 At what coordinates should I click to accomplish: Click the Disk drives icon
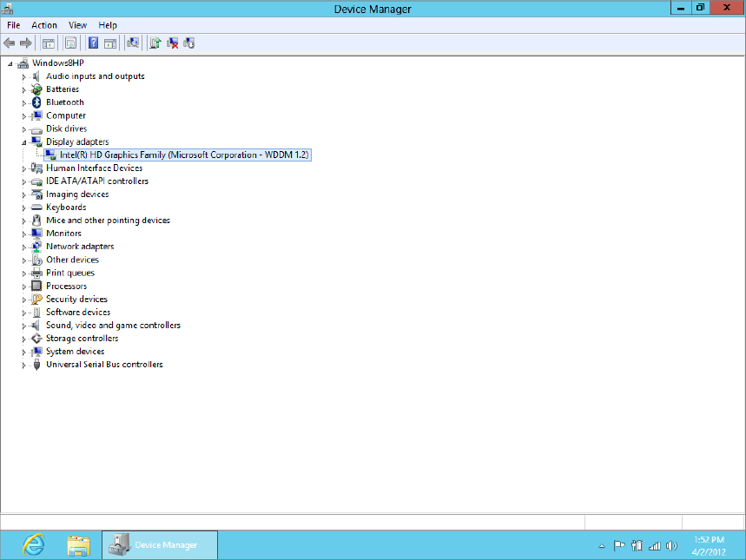pyautogui.click(x=36, y=129)
